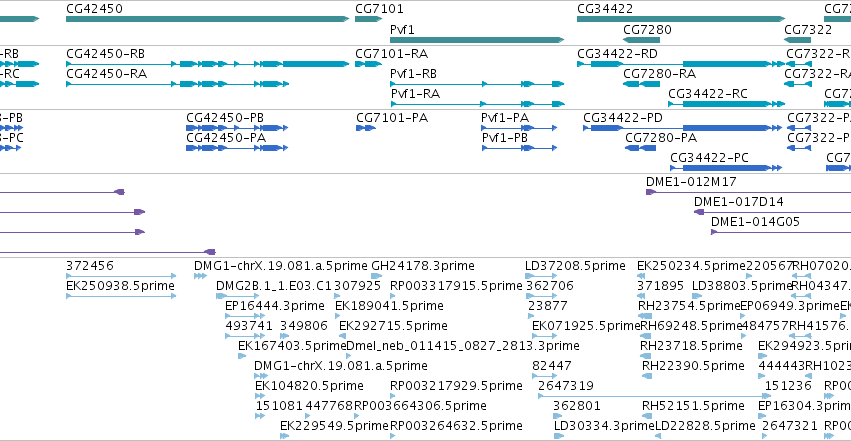Select the EK250938.5prime feature label

(x=120, y=286)
